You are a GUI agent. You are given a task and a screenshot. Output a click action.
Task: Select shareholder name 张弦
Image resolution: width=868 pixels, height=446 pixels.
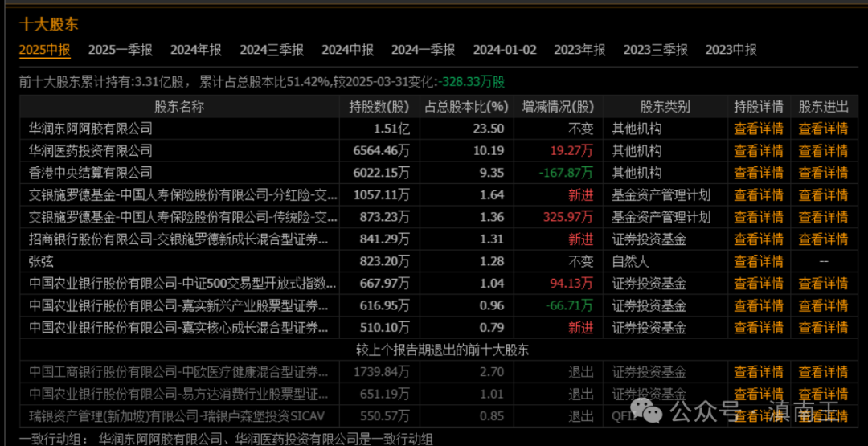pyautogui.click(x=41, y=261)
